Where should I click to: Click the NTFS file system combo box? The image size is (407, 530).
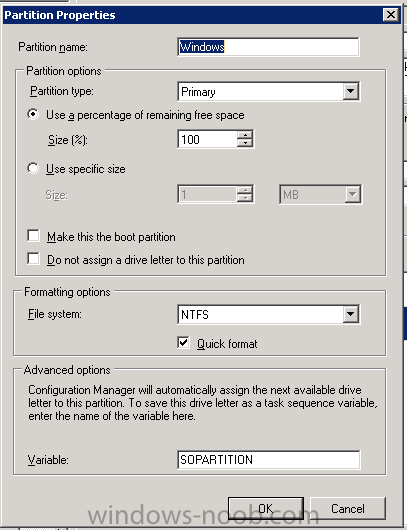(x=269, y=314)
